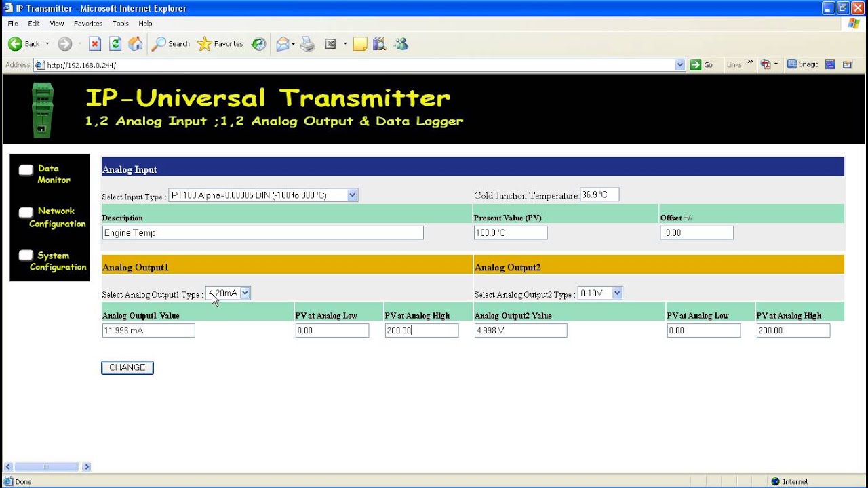This screenshot has width=868, height=488.
Task: Click the address URL field
Action: pos(359,65)
